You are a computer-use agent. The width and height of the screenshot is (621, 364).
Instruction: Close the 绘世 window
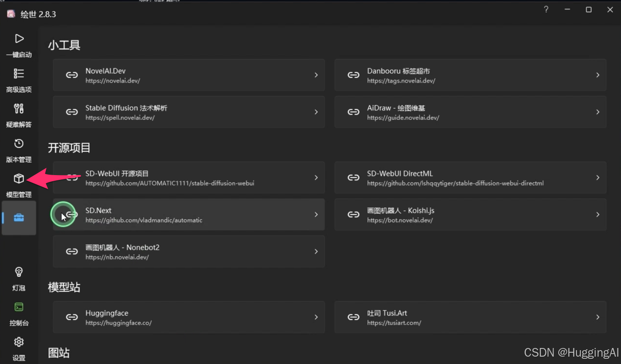tap(610, 10)
